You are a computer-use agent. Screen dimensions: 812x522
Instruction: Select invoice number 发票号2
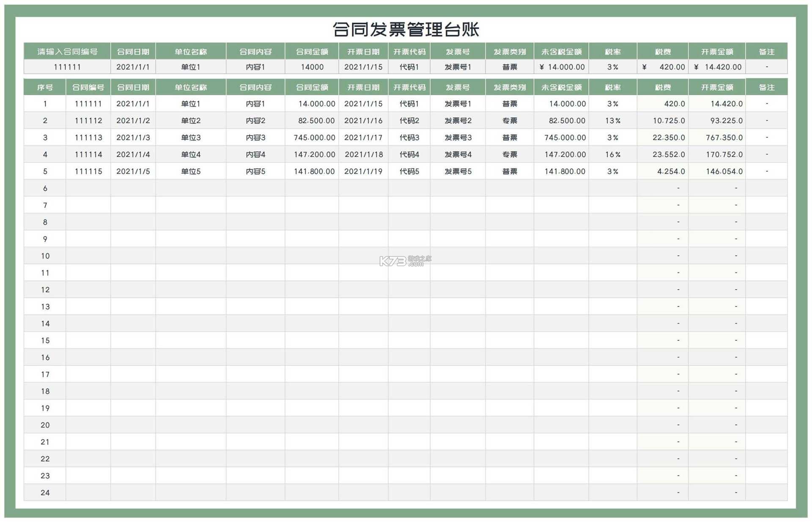tap(458, 121)
